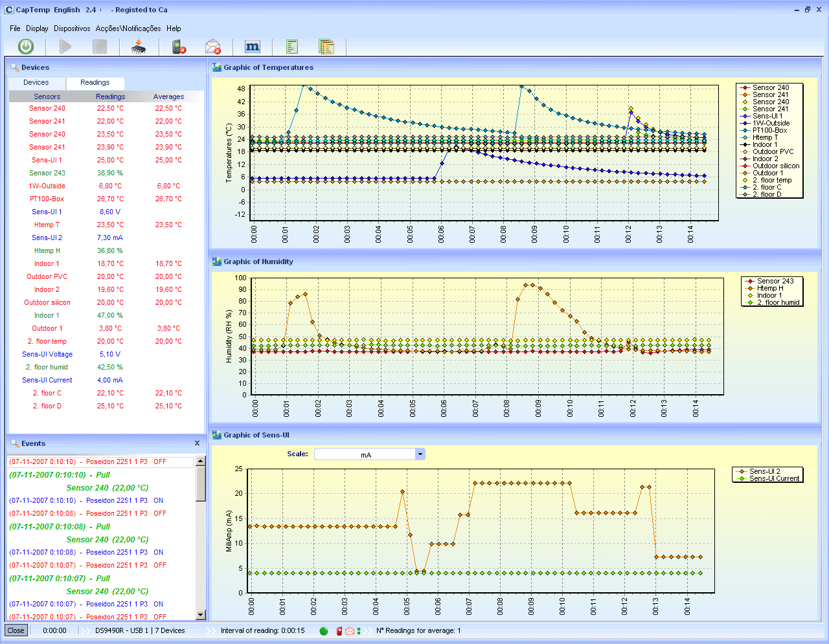This screenshot has width=829, height=644.
Task: Open the Help menu
Action: (174, 28)
